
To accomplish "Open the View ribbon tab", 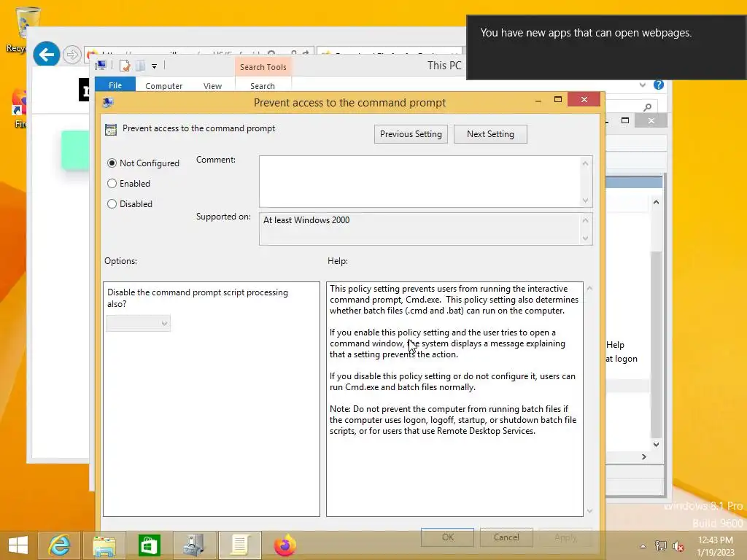I will 212,86.
